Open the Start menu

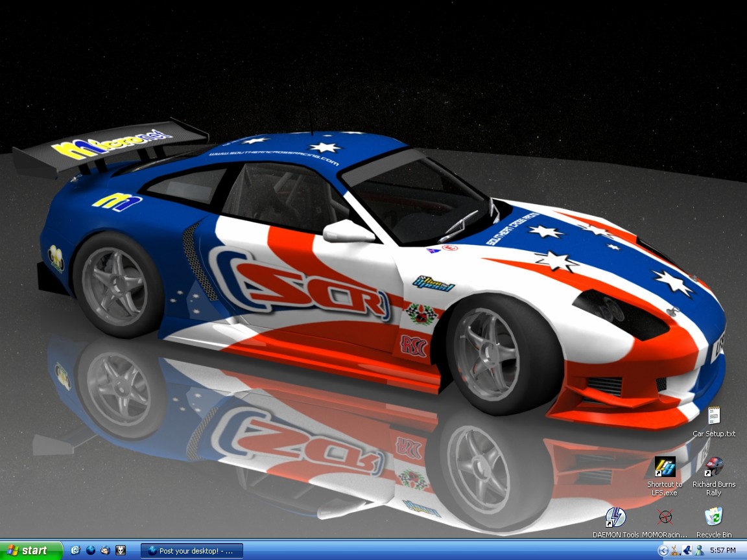(x=31, y=550)
